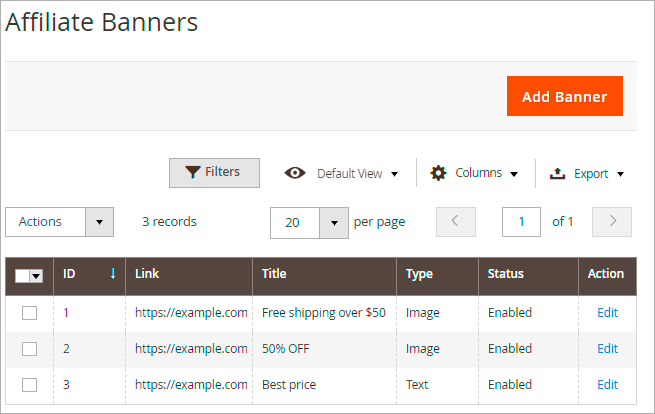The width and height of the screenshot is (655, 414).
Task: Check the row for the Best price banner
Action: (x=29, y=385)
